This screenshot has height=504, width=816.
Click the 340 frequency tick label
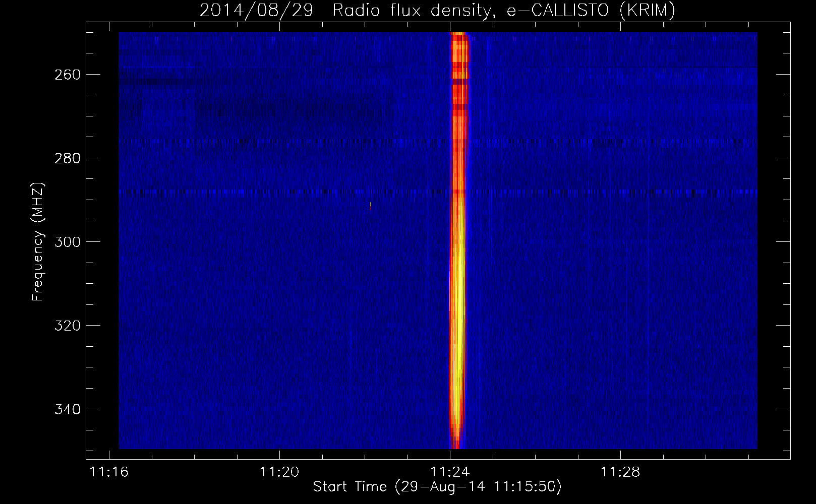[x=68, y=409]
